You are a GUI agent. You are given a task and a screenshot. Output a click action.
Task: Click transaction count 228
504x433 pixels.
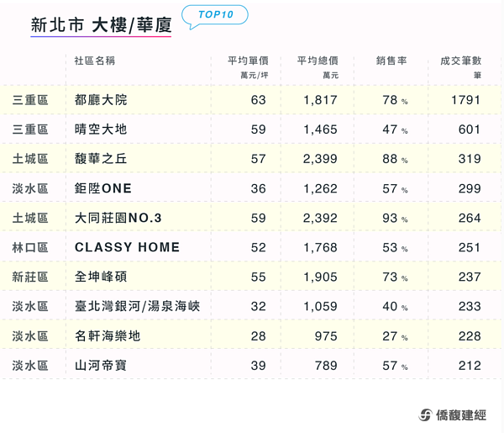tap(470, 335)
